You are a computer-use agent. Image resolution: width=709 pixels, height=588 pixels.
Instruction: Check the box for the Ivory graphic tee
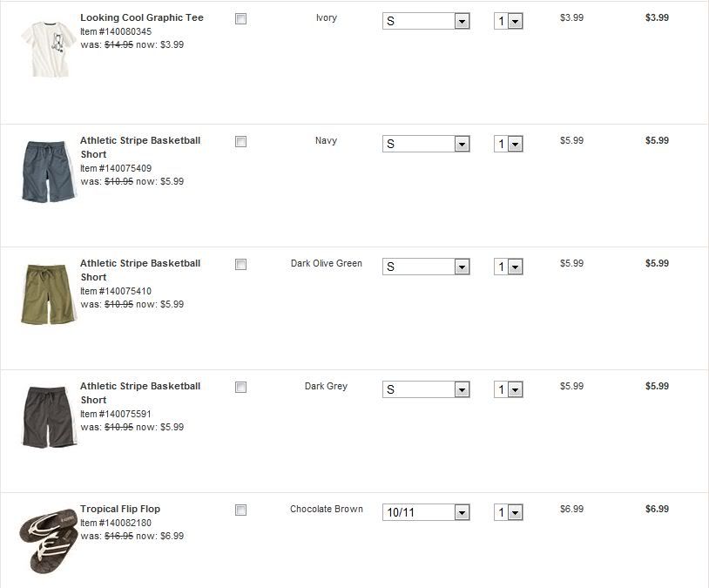click(x=241, y=19)
